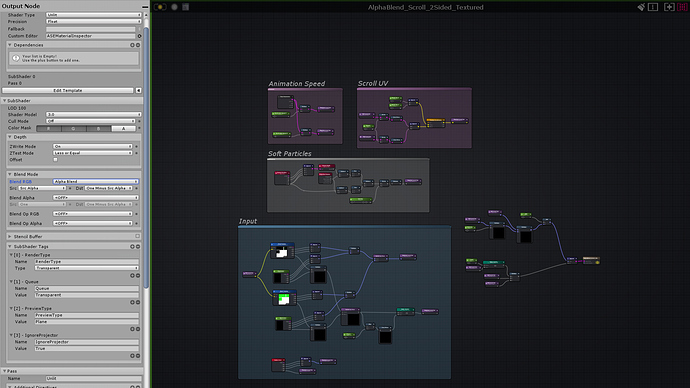The image size is (690, 388).
Task: Click the live mode circle icon
Action: (174, 7)
